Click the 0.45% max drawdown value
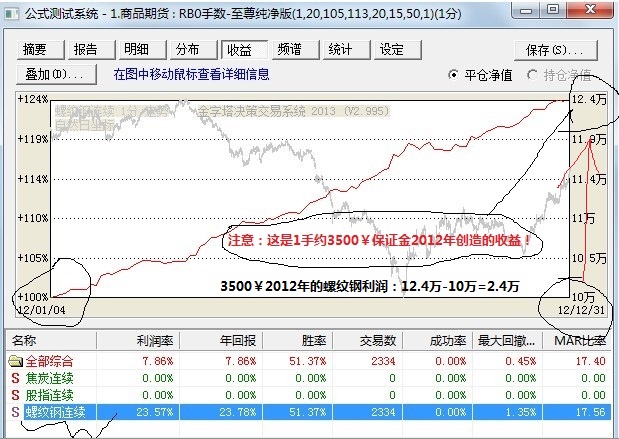This screenshot has width=619, height=439. 521,361
